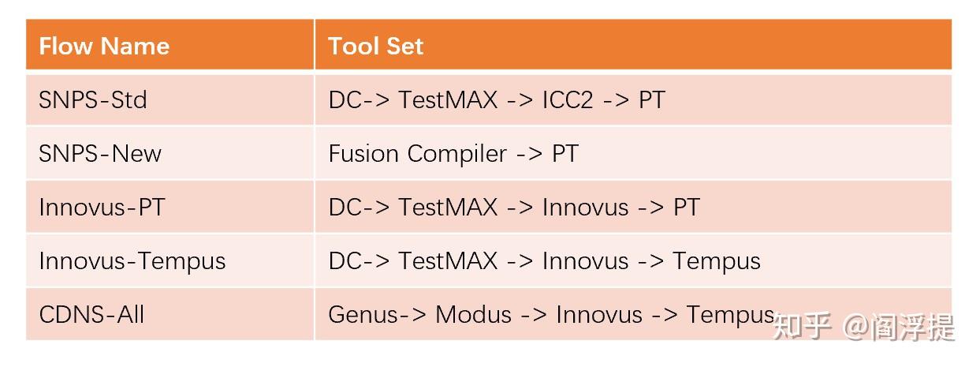Select the Innovus-Tempus flow name cell
The width and height of the screenshot is (980, 367).
[x=132, y=260]
